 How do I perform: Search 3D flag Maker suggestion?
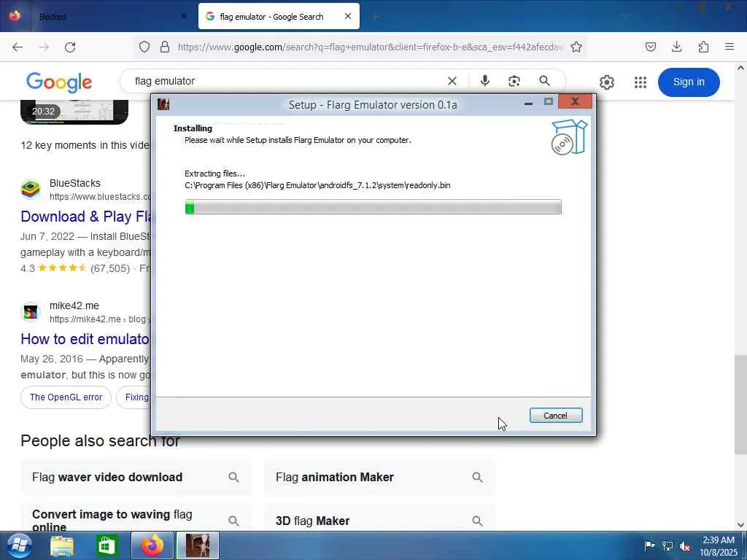[x=379, y=519]
